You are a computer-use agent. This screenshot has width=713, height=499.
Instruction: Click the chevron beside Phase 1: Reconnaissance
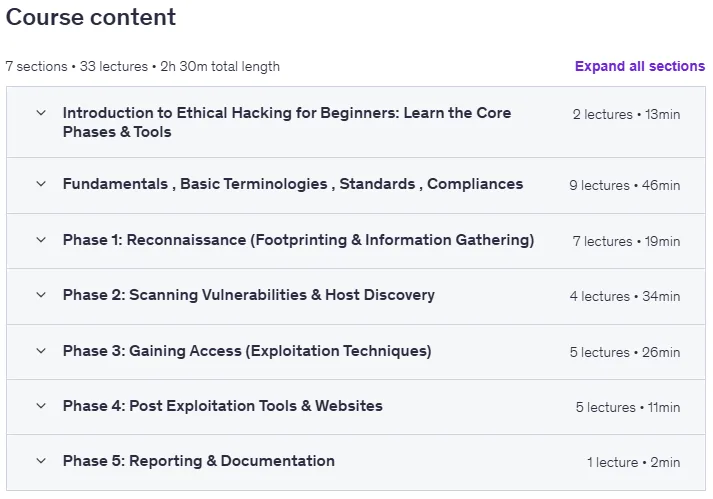click(41, 240)
